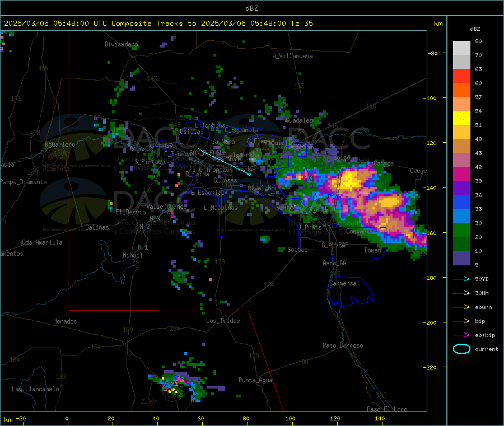Click the Bowen place label
Image resolution: width=504 pixels, height=426 pixels.
point(373,250)
